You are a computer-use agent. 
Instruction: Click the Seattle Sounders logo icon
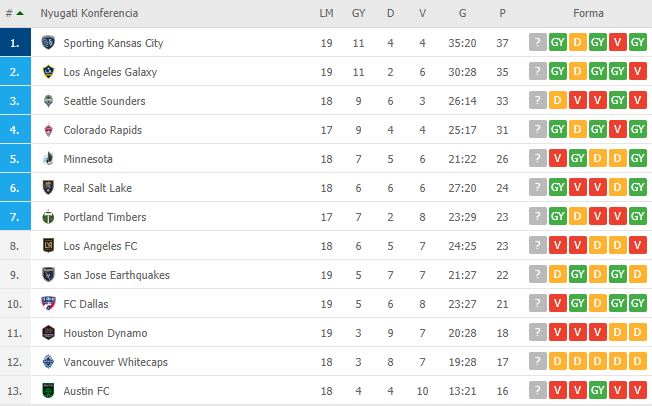pos(48,101)
